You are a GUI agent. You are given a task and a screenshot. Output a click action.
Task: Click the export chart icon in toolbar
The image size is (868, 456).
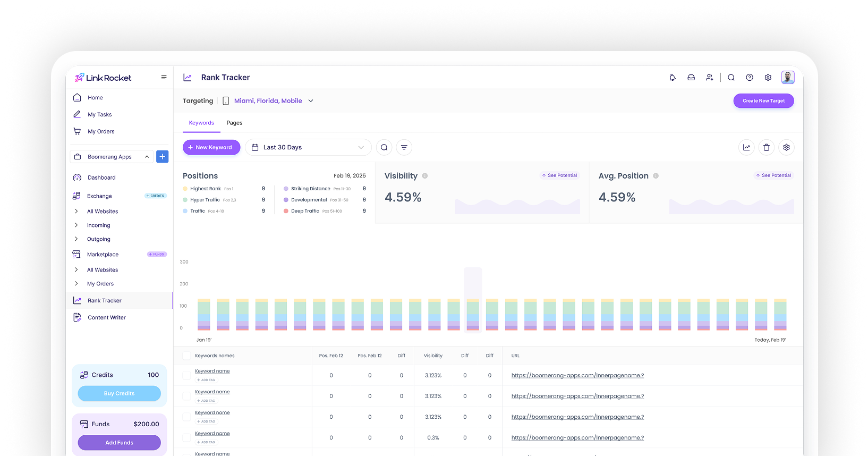(x=746, y=148)
